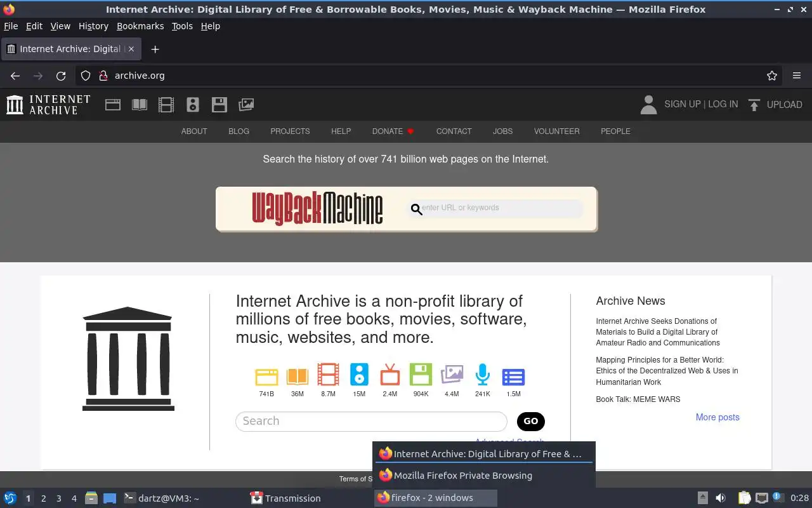Open the Help menu in the menu bar
This screenshot has height=508, width=812.
(211, 26)
